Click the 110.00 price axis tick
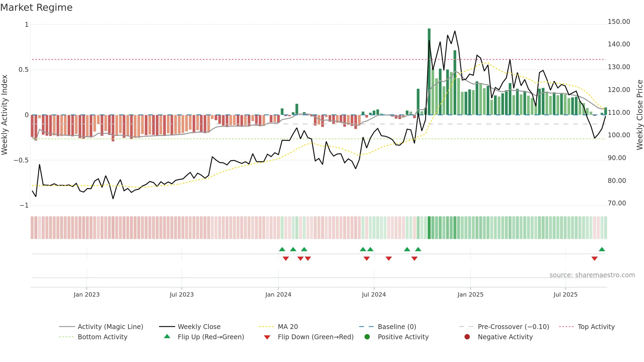The image size is (644, 362). (x=619, y=112)
